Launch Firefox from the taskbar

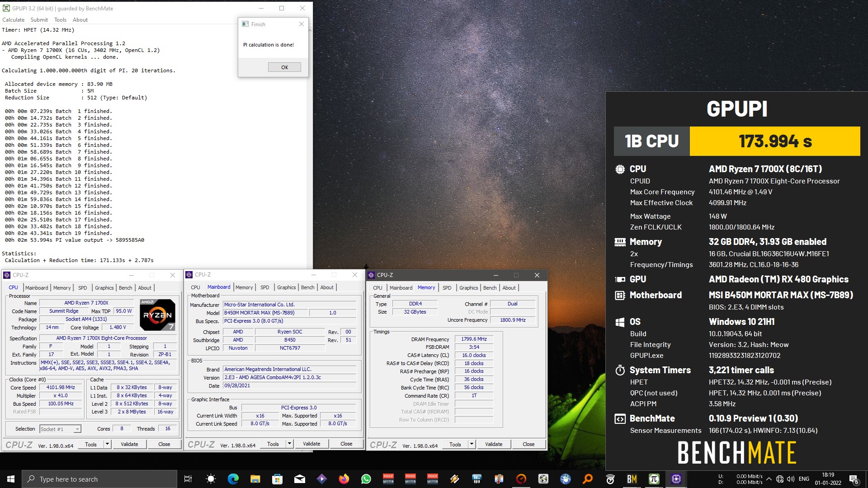click(x=344, y=479)
